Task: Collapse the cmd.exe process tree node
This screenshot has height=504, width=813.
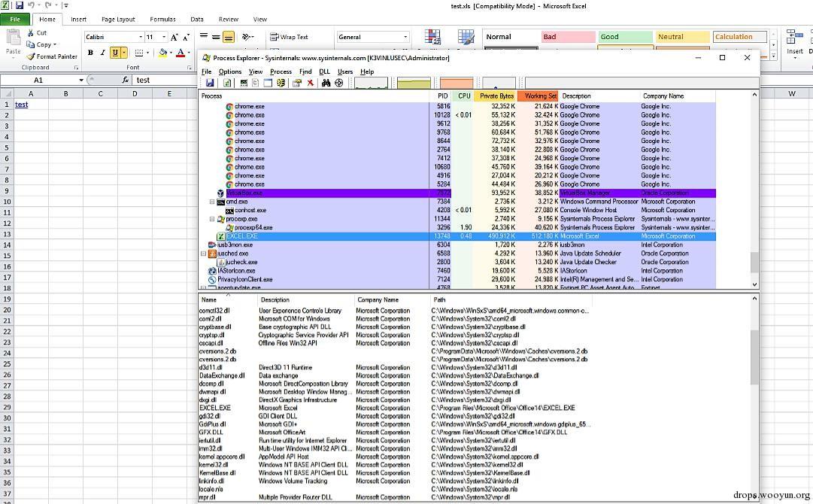Action: (x=212, y=202)
